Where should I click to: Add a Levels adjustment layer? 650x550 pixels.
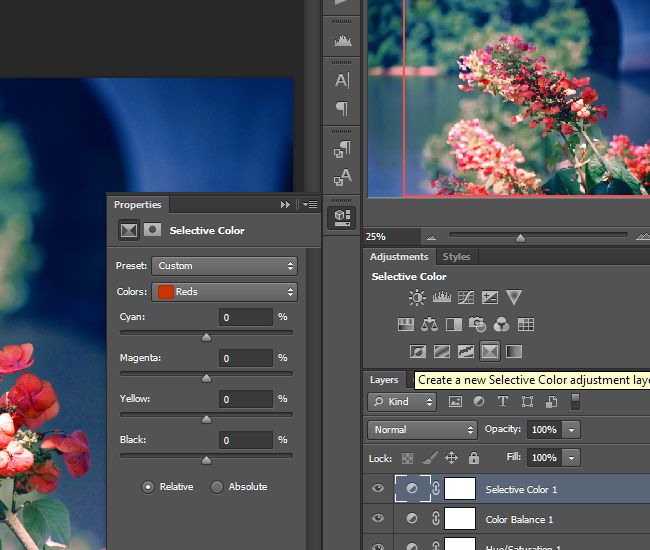coord(441,297)
